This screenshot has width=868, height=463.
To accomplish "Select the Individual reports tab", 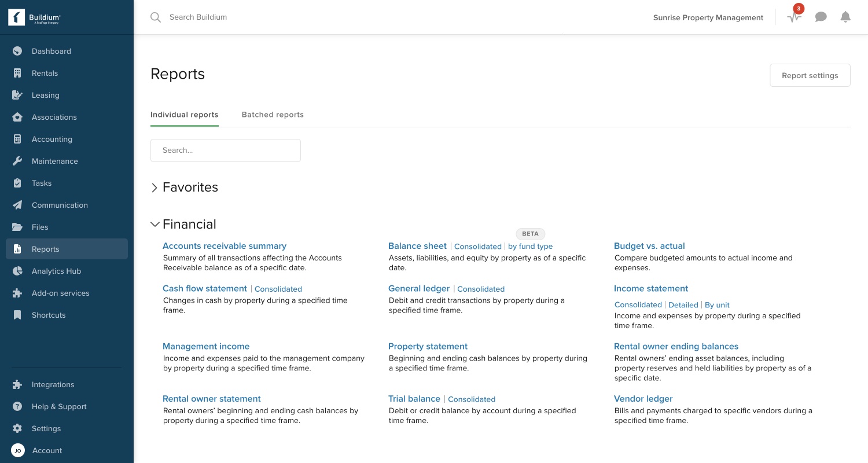I will pos(185,115).
